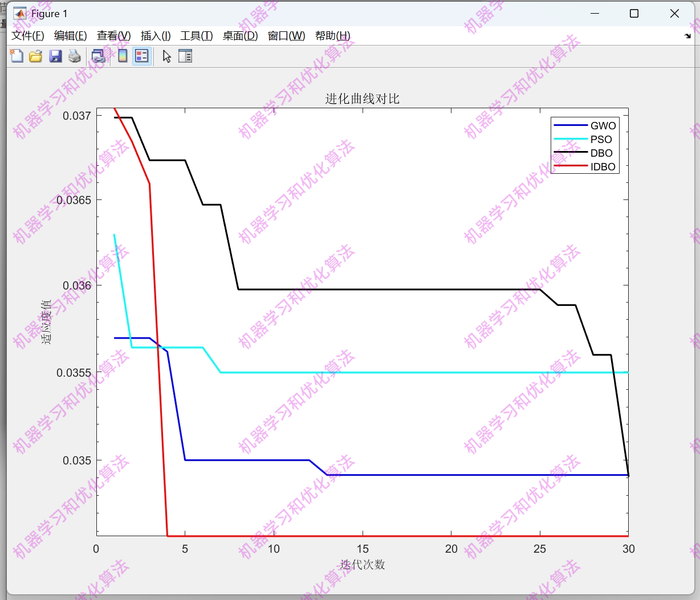Image resolution: width=700 pixels, height=600 pixels.
Task: Open the 插入(I) menu
Action: (156, 36)
